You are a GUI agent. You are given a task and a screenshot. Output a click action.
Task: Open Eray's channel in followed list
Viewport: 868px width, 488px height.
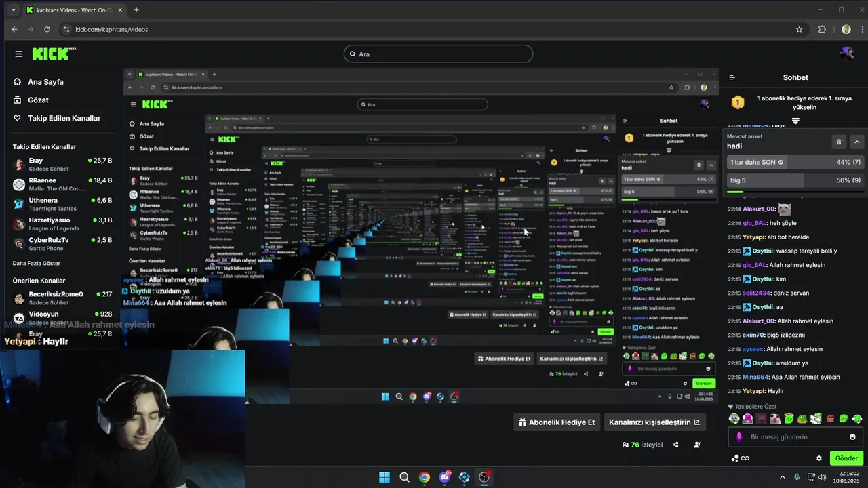click(62, 165)
